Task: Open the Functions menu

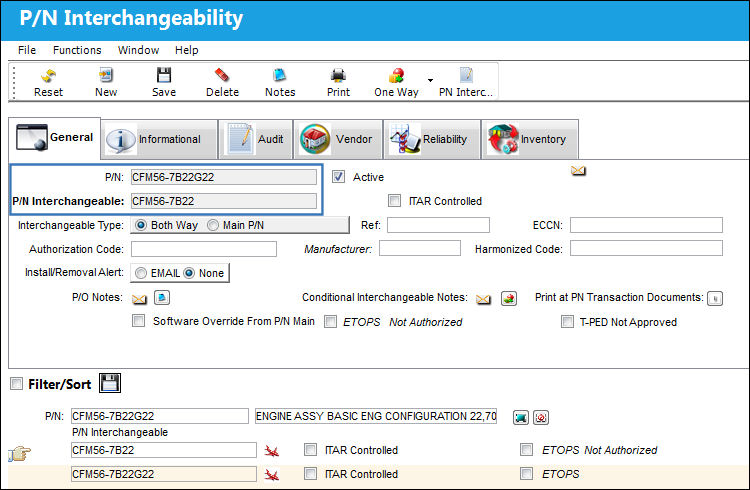Action: pyautogui.click(x=77, y=50)
